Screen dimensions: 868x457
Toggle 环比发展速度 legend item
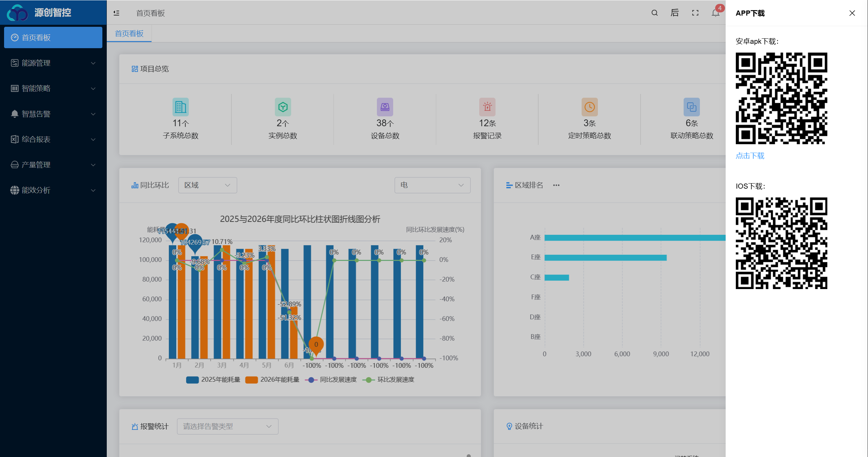pyautogui.click(x=388, y=380)
